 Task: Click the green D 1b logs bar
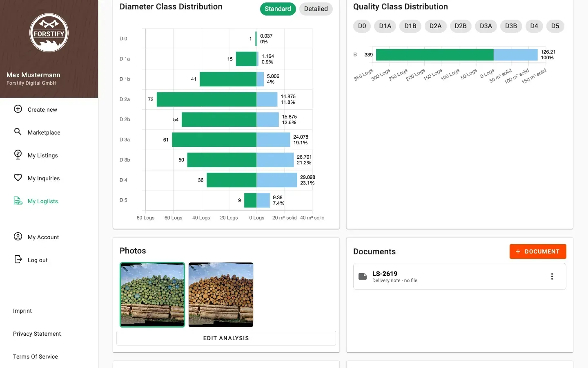coord(228,79)
